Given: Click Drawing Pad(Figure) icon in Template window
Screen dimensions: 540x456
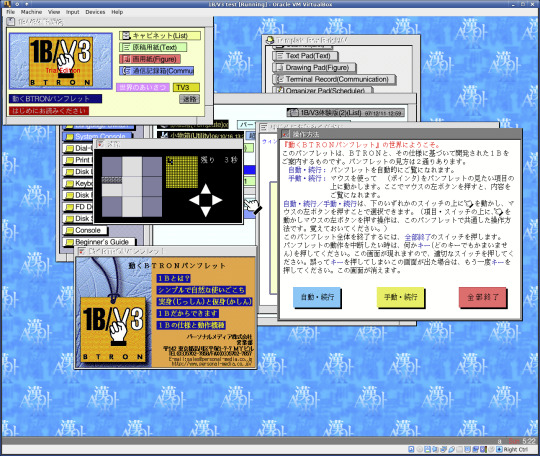Looking at the screenshot, I should (x=314, y=68).
